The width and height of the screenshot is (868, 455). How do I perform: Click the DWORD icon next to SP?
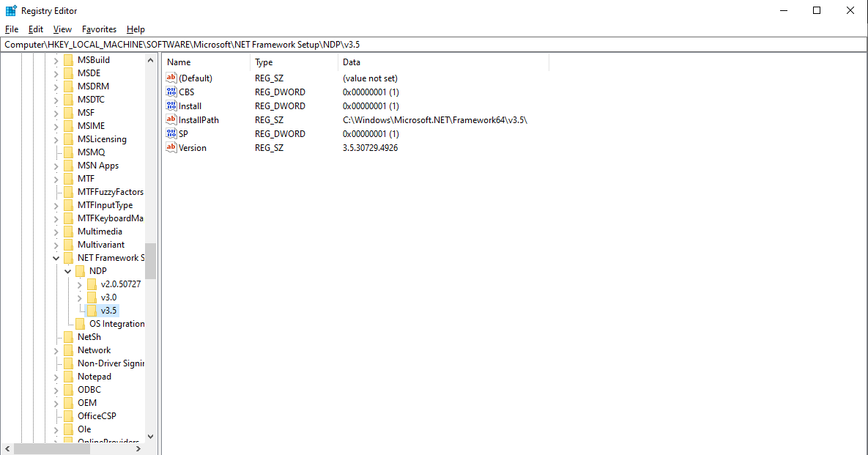coord(171,133)
